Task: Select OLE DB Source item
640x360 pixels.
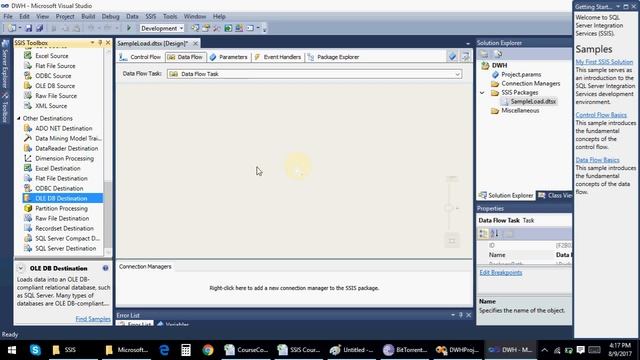Action: click(55, 86)
